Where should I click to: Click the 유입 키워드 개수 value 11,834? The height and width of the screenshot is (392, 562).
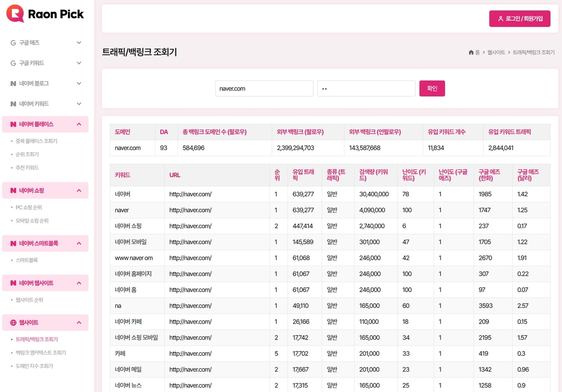tap(436, 148)
